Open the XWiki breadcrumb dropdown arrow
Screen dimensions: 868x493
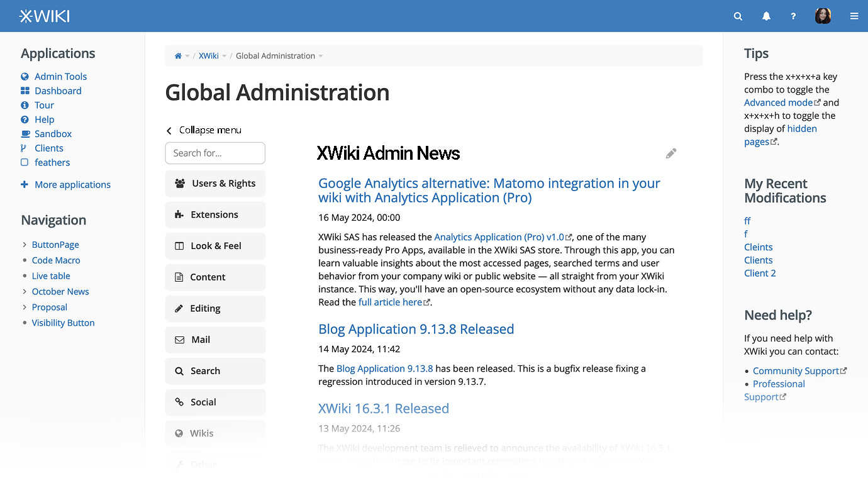[225, 57]
